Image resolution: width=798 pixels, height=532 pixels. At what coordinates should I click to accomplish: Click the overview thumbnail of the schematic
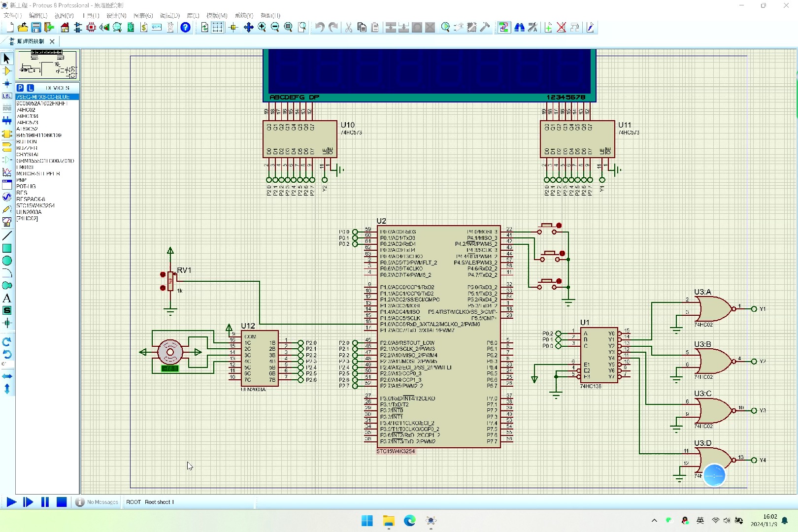47,65
